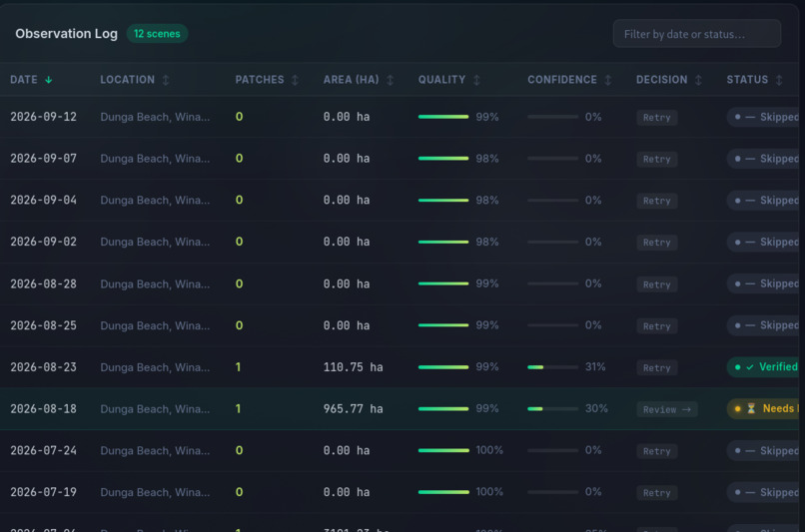This screenshot has width=805, height=532.
Task: Click Retry for the 2026-08-28 row
Action: pyautogui.click(x=657, y=284)
